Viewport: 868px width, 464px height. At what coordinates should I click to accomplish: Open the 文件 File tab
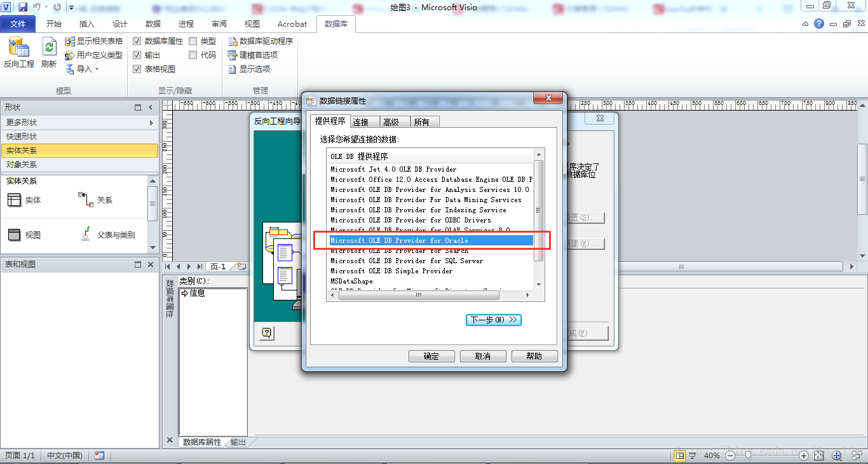point(18,24)
